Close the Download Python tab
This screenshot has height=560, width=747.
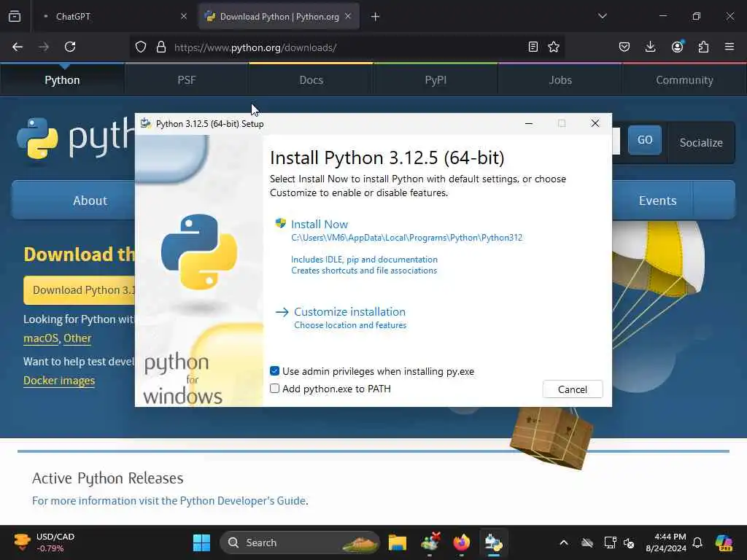click(x=348, y=16)
